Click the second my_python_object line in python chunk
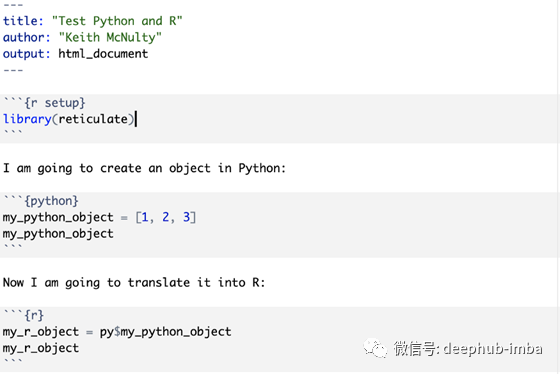 [x=58, y=234]
